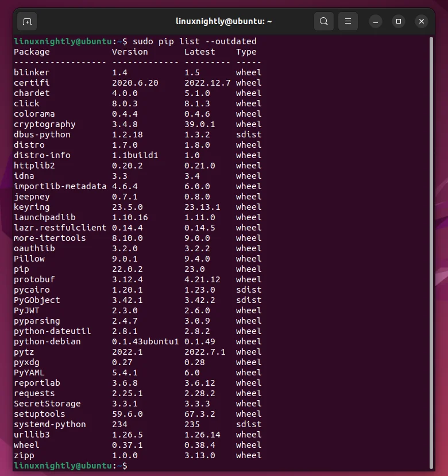The width and height of the screenshot is (448, 476).
Task: Click the 'importlib-metadata' package name
Action: tap(60, 186)
